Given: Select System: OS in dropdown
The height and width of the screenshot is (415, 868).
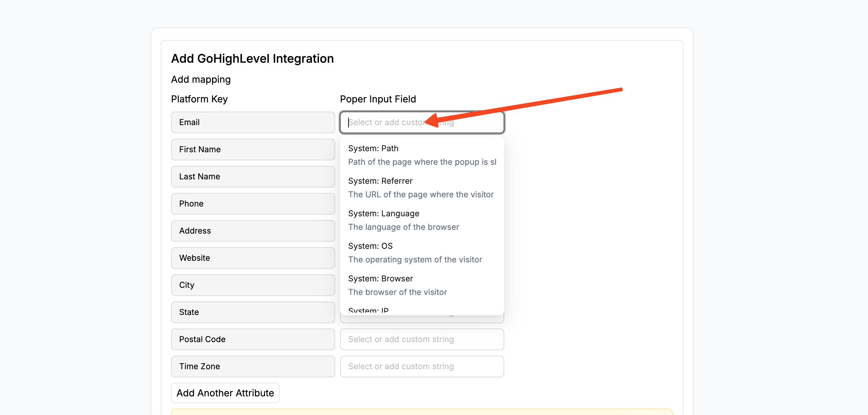Looking at the screenshot, I should pos(422,253).
